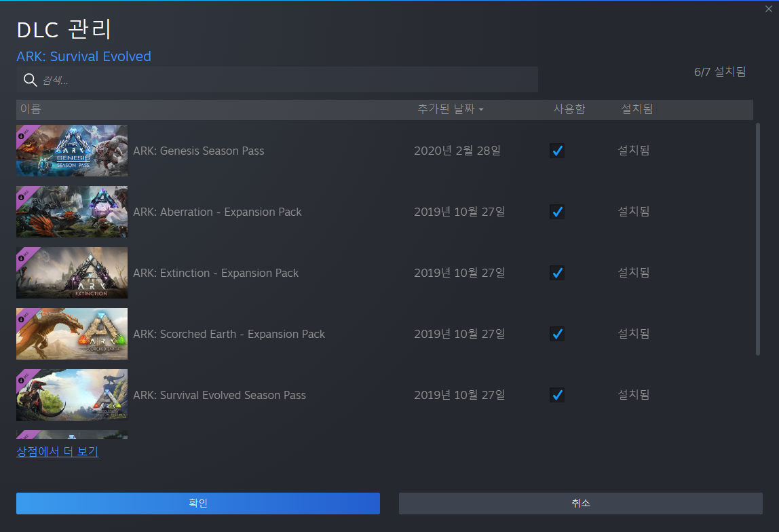Image resolution: width=779 pixels, height=532 pixels.
Task: Toggle ARK: Survival Evolved Season Pass checkbox
Action: click(557, 395)
